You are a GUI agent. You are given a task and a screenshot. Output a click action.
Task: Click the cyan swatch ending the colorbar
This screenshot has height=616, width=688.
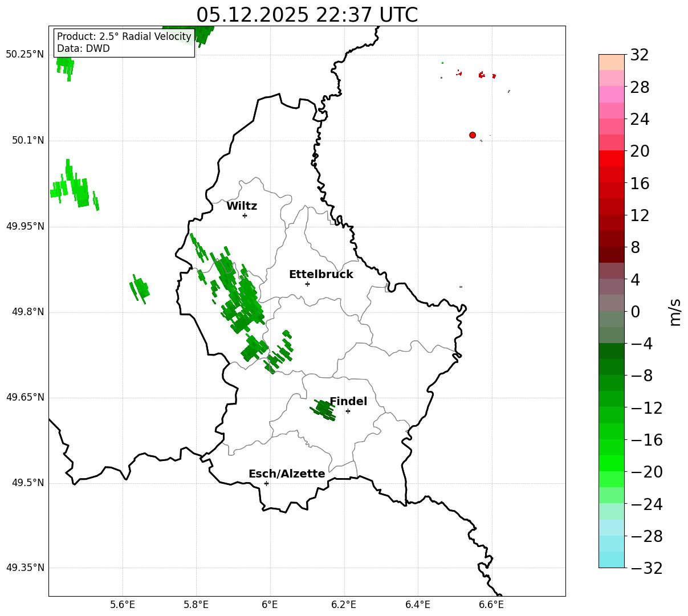pos(612,560)
